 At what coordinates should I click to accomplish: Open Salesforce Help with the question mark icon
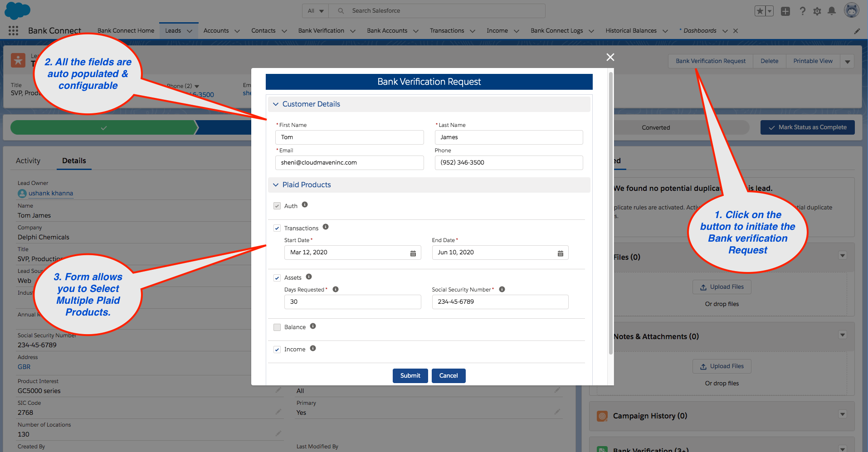(x=802, y=11)
